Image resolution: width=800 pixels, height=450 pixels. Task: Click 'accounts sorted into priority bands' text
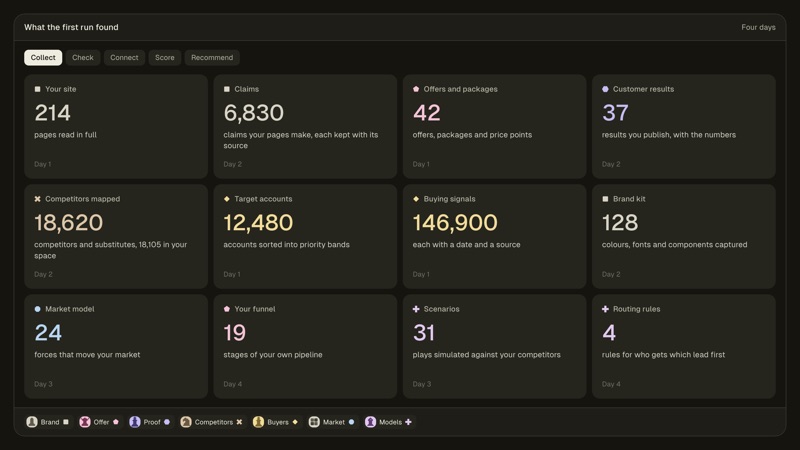(286, 245)
